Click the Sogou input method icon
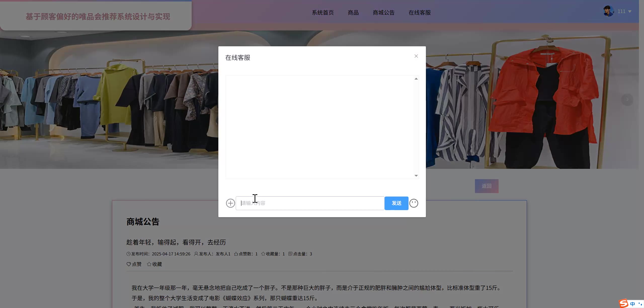The width and height of the screenshot is (644, 308). [x=624, y=303]
